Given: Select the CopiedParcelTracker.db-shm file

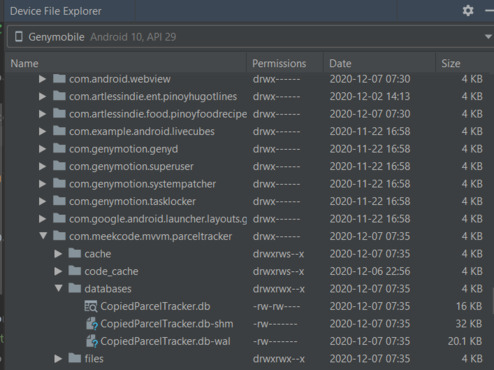Looking at the screenshot, I should coord(167,324).
